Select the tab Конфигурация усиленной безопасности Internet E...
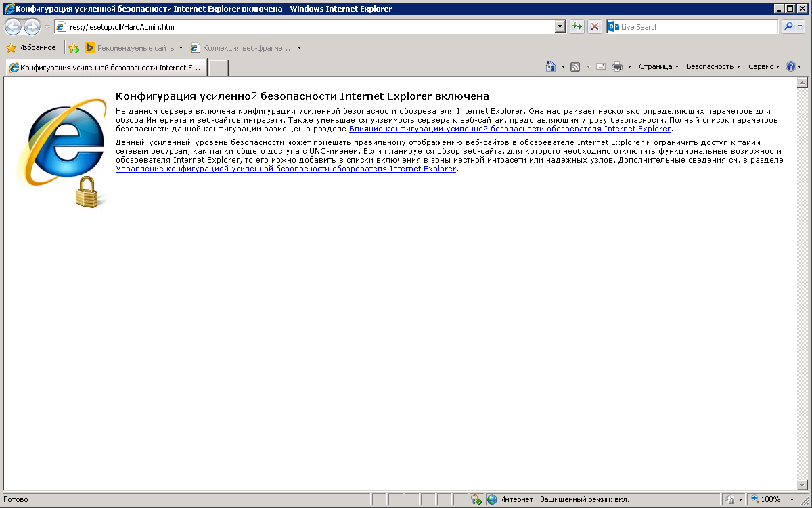This screenshot has height=508, width=812. (x=106, y=68)
